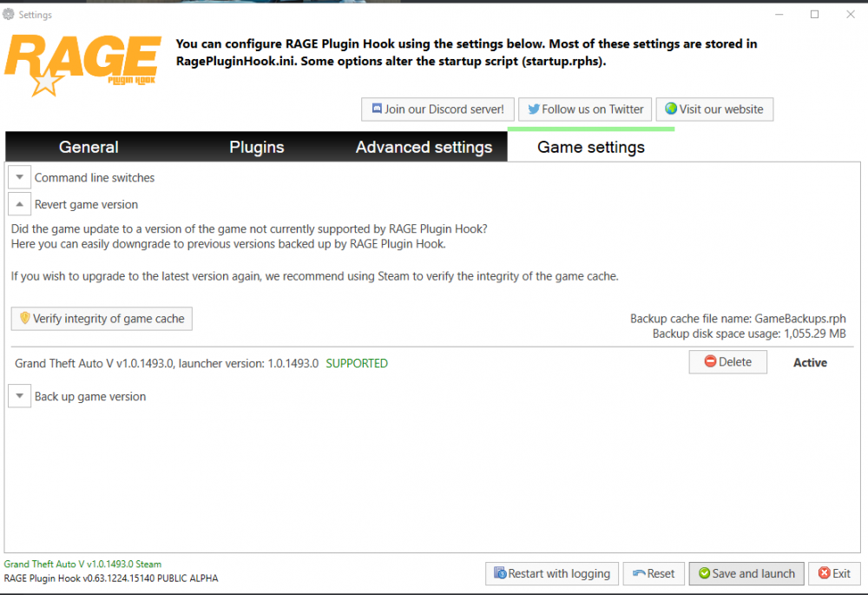Image resolution: width=868 pixels, height=595 pixels.
Task: Switch to the General tab
Action: 89,147
